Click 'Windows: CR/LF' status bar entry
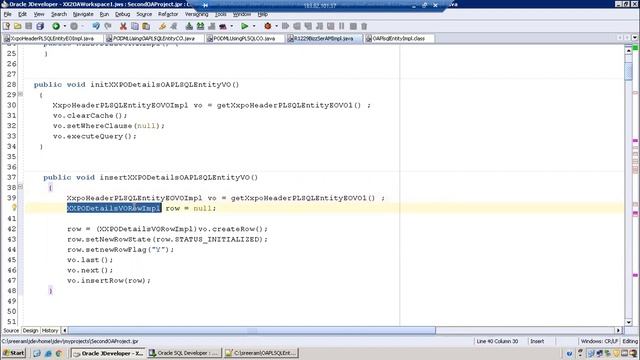 [x=599, y=341]
